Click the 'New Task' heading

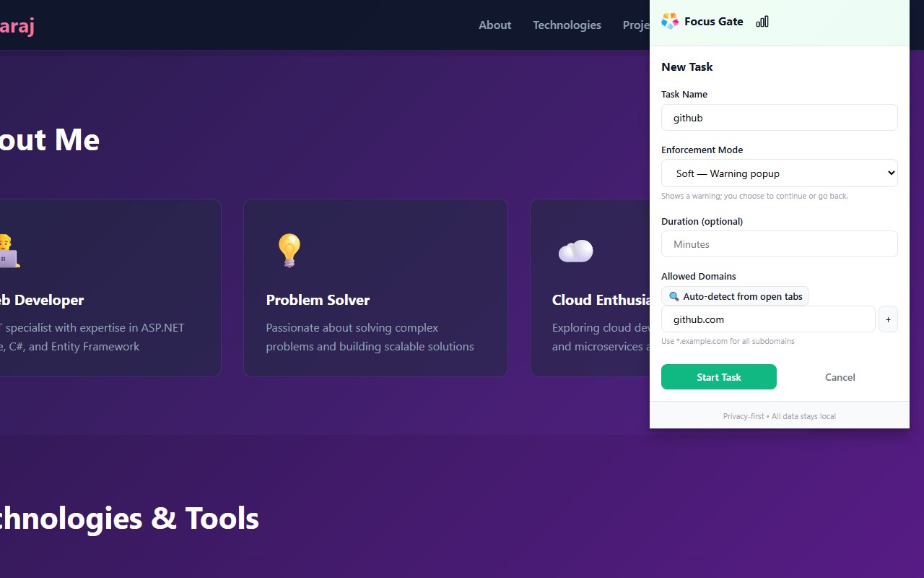coord(687,67)
